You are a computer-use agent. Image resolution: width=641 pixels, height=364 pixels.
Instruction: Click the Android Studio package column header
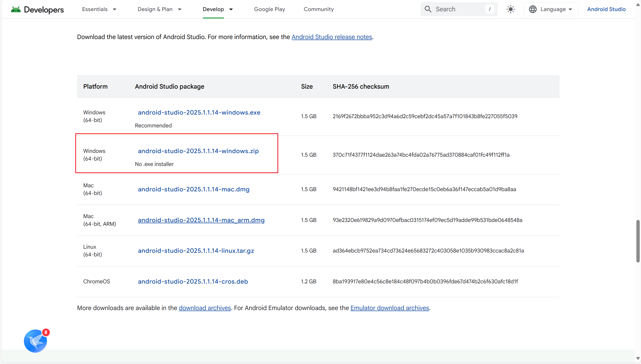point(170,87)
